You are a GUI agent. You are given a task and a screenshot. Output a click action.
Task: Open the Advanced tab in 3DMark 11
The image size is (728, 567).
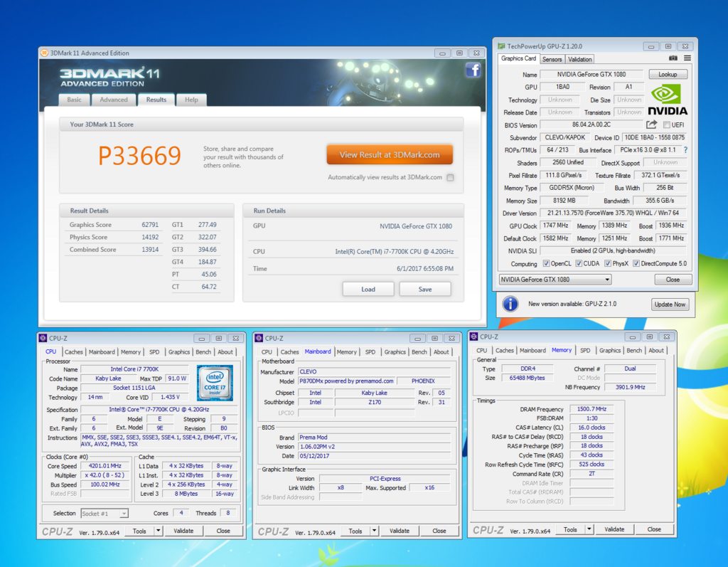click(114, 100)
